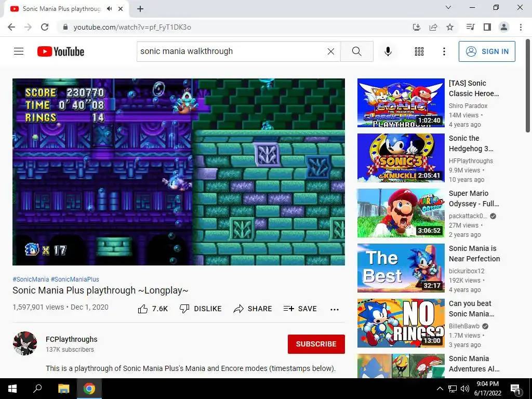This screenshot has width=532, height=399.
Task: Toggle Chrome side panel
Action: tap(487, 27)
